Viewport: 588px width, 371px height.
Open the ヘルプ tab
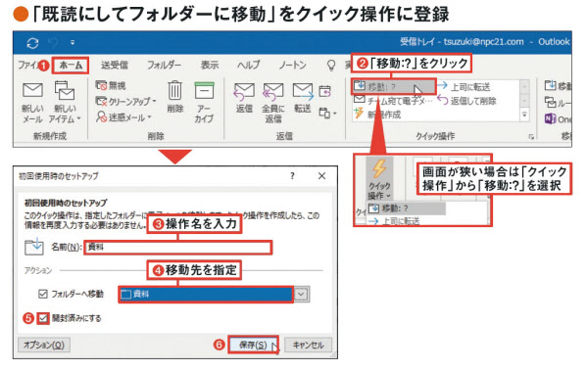pos(248,66)
